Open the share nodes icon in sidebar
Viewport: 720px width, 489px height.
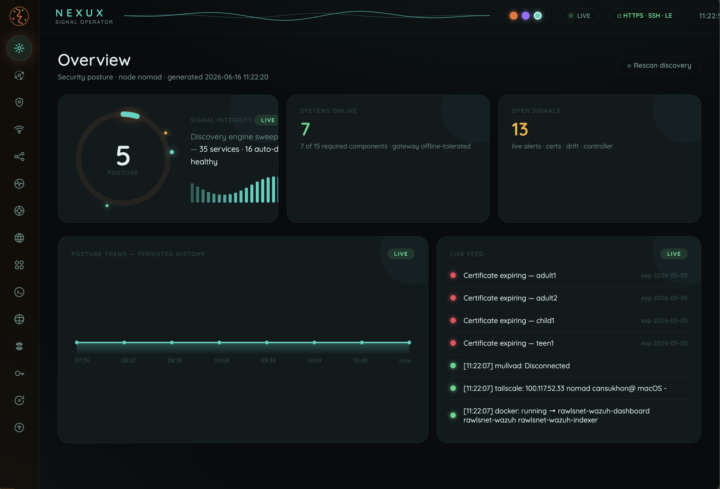coord(19,157)
